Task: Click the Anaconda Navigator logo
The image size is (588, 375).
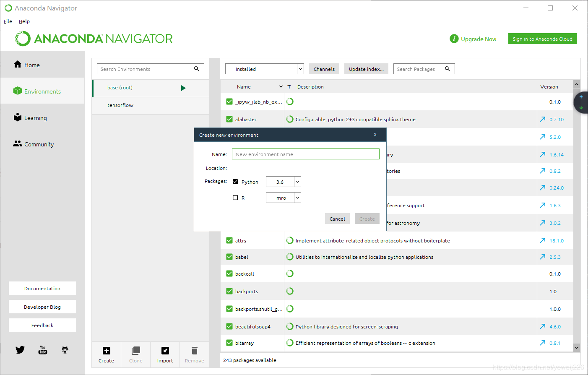Action: tap(94, 39)
